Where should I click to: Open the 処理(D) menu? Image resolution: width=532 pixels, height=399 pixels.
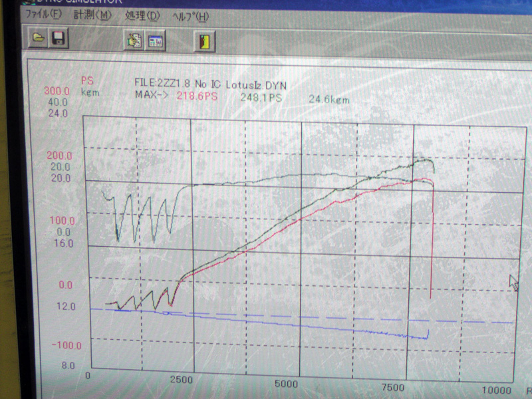(x=142, y=15)
